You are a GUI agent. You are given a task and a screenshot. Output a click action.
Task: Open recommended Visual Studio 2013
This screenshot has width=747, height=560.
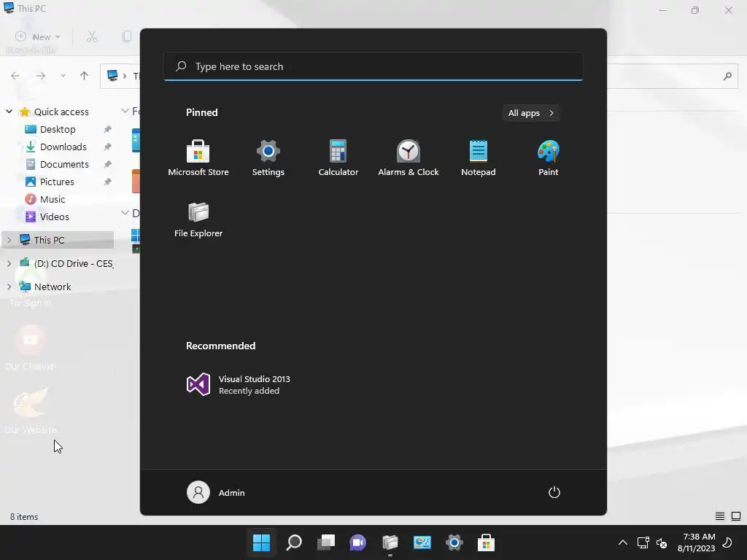(239, 384)
